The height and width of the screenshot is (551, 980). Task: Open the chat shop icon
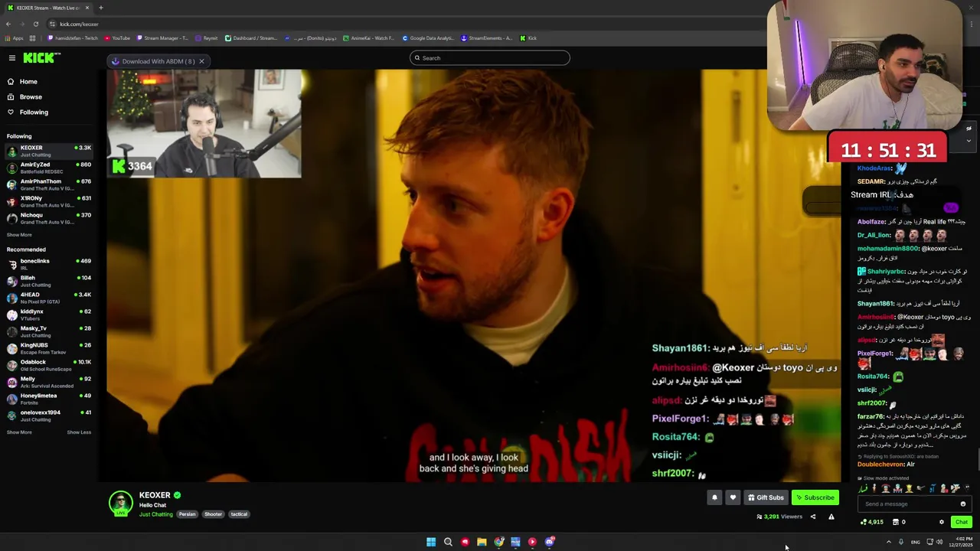895,522
